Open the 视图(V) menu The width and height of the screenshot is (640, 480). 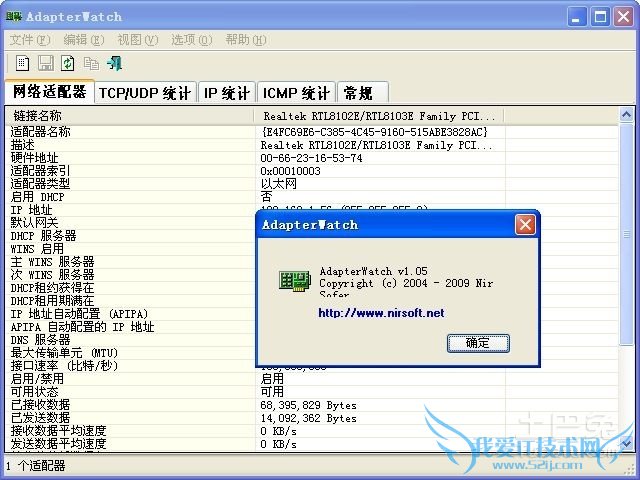pyautogui.click(x=138, y=40)
